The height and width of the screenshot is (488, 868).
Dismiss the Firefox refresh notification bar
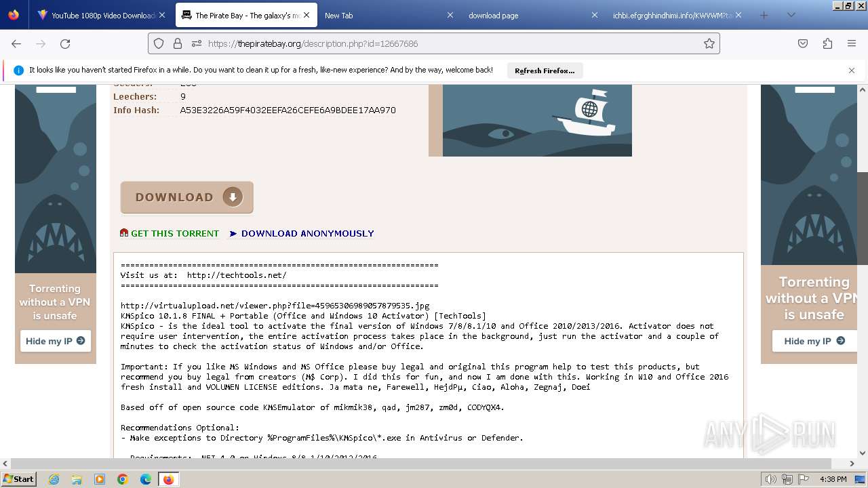tap(852, 70)
